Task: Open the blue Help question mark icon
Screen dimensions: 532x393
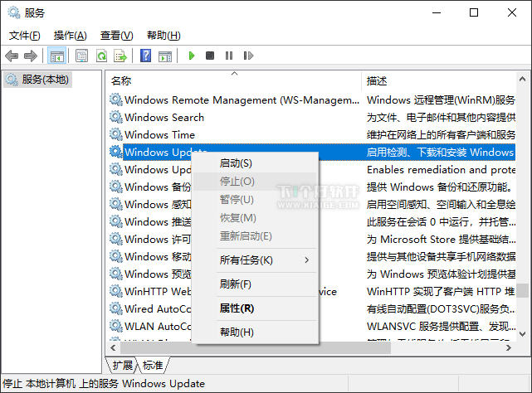Action: tap(145, 56)
